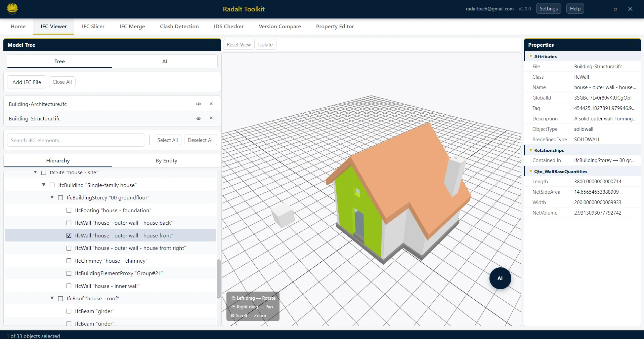Check the IfcRoof house roof checkbox
The image size is (644, 339).
[60, 299]
